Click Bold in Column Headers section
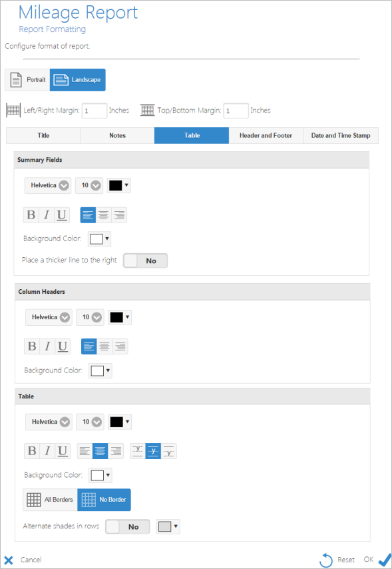392x569 pixels. click(x=32, y=346)
